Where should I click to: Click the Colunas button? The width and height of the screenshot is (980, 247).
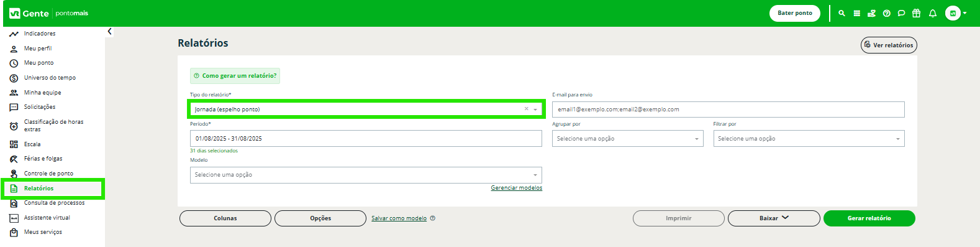click(x=225, y=218)
